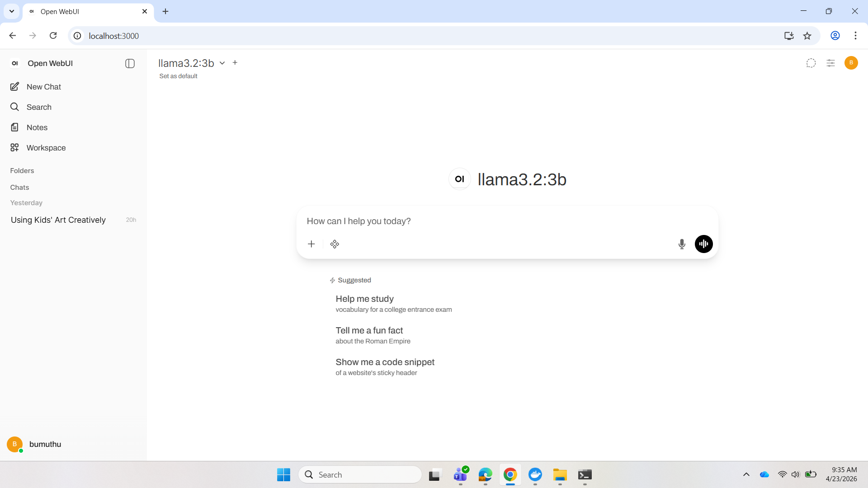Open the battery status tray icon
This screenshot has width=868, height=488.
coord(811,474)
